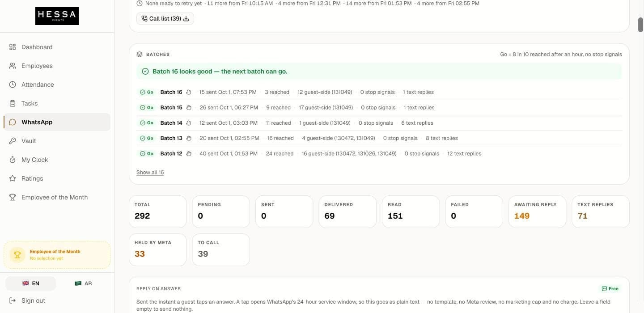Screen dimensions: 644x313
Task: Select the Pending 0 card
Action: [x=221, y=211]
